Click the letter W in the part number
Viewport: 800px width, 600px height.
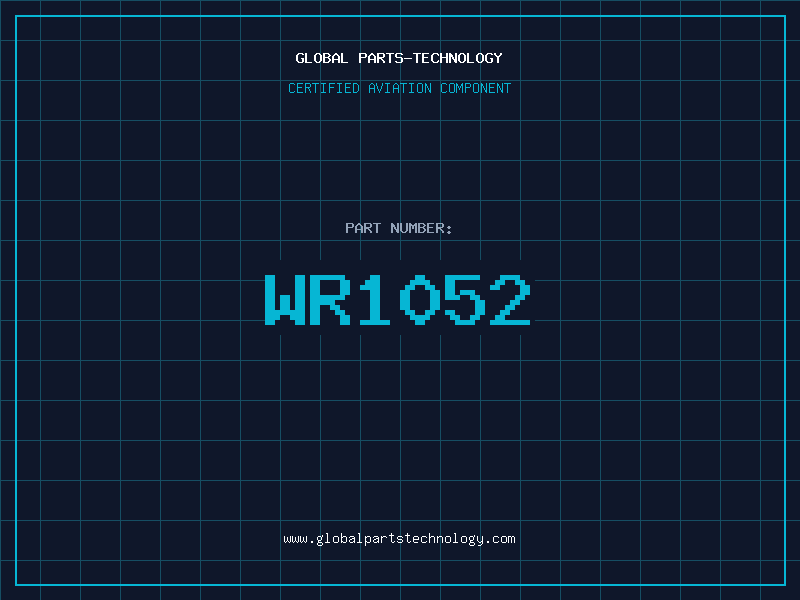click(285, 299)
